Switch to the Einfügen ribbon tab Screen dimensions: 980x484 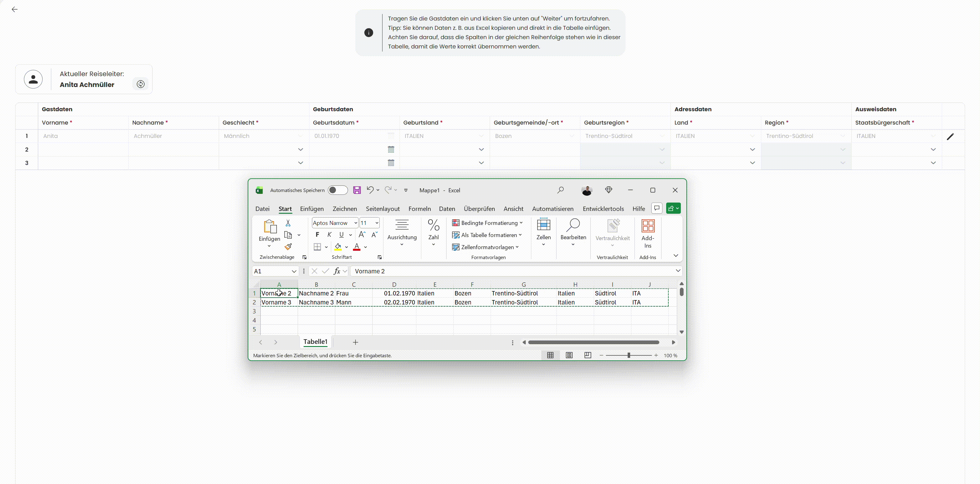click(312, 209)
